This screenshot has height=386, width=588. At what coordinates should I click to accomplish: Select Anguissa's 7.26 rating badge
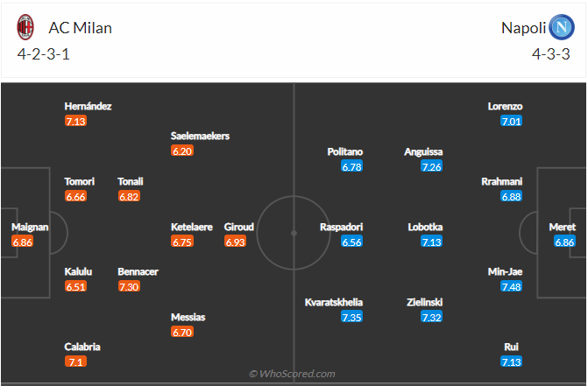(432, 166)
